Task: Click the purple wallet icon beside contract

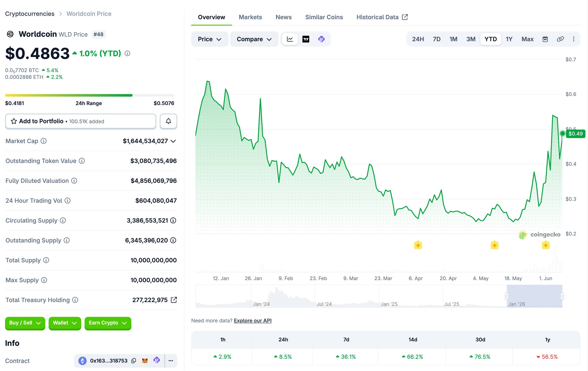Action: [157, 360]
